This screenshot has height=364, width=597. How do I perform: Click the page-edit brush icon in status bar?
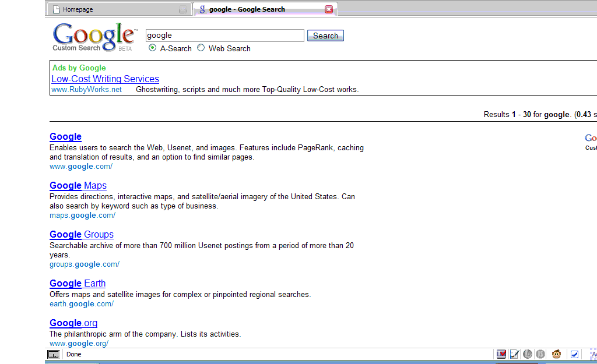(x=514, y=354)
